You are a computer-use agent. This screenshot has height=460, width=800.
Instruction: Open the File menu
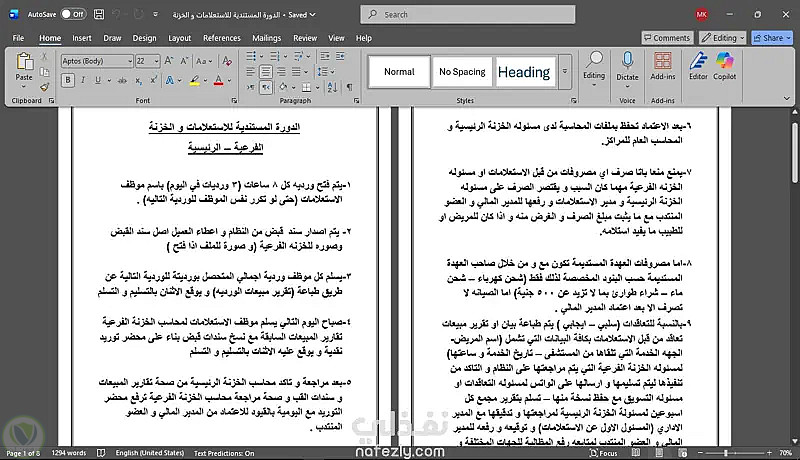pos(18,38)
